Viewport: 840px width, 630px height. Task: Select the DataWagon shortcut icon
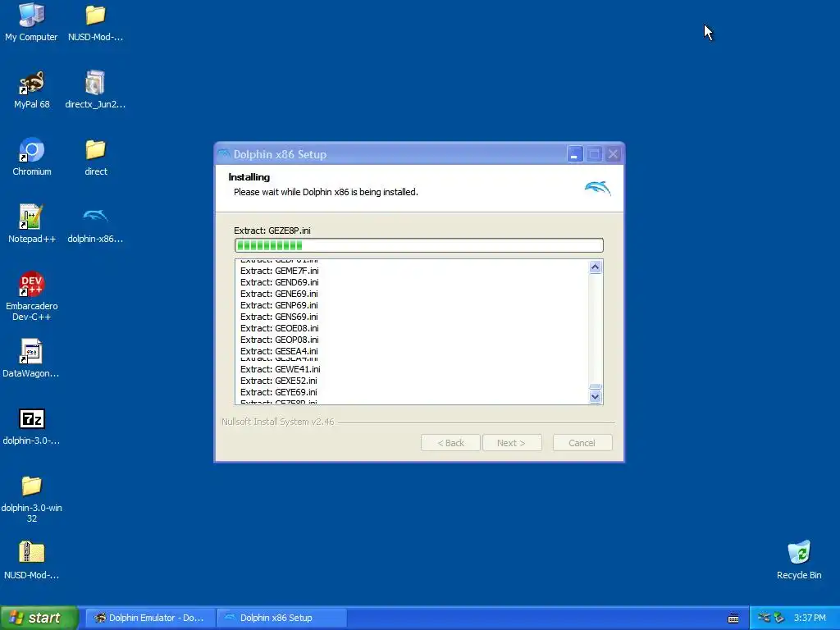pos(31,351)
